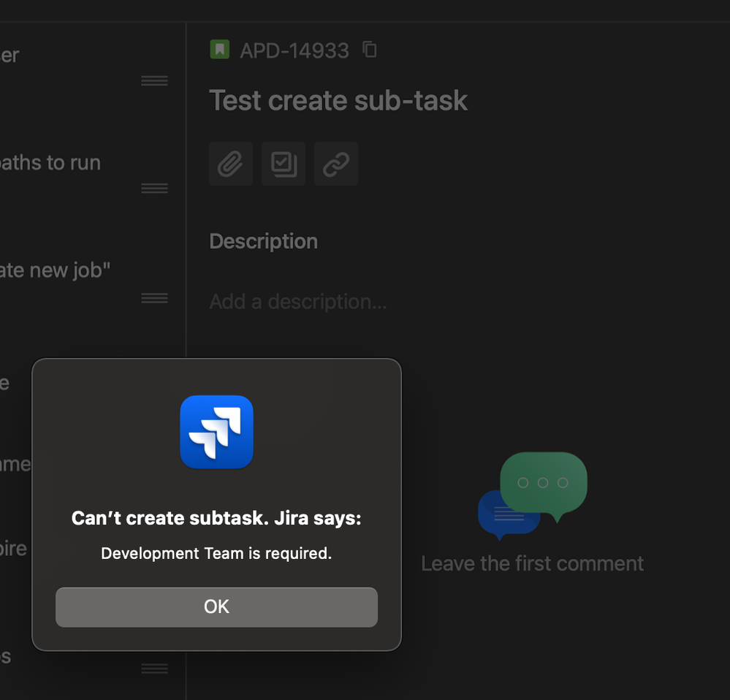Click the drag handle below 'new job"' item
The width and height of the screenshot is (730, 700).
(155, 298)
